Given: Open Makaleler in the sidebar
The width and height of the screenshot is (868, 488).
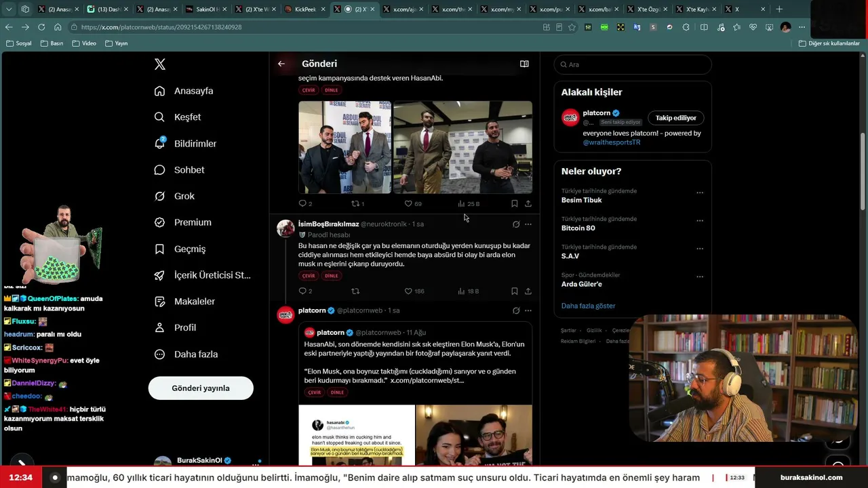Looking at the screenshot, I should 185,302.
